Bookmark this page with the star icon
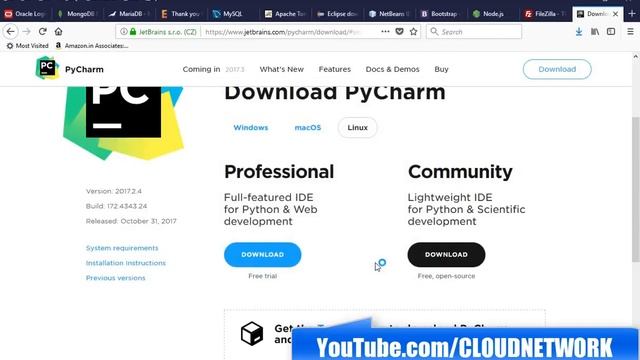The width and height of the screenshot is (640, 360). click(413, 31)
